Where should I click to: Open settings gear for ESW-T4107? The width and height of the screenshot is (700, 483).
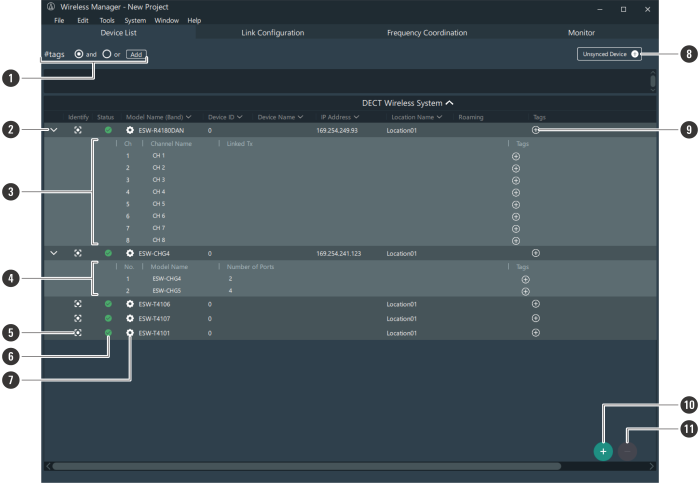coord(130,318)
